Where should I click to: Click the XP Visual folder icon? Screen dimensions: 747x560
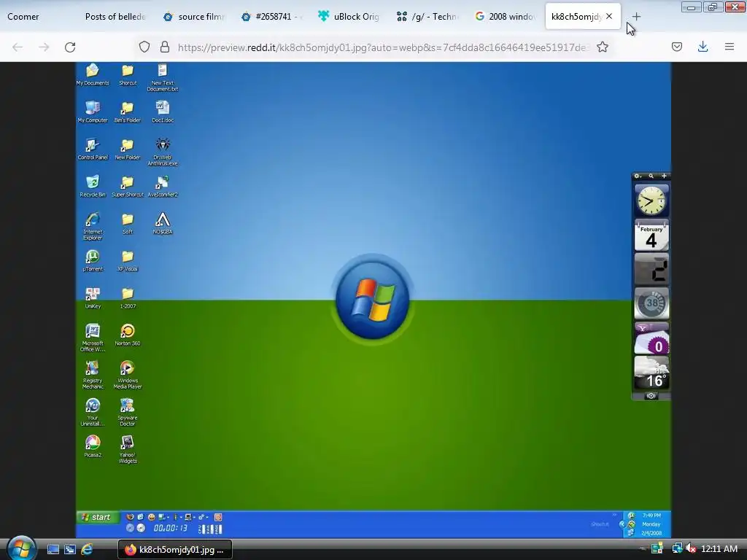pyautogui.click(x=127, y=260)
